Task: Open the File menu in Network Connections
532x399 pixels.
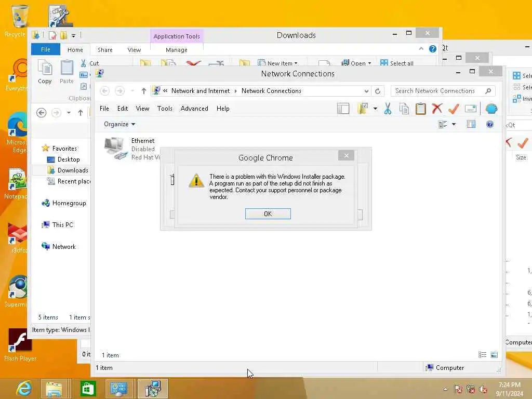Action: point(104,109)
